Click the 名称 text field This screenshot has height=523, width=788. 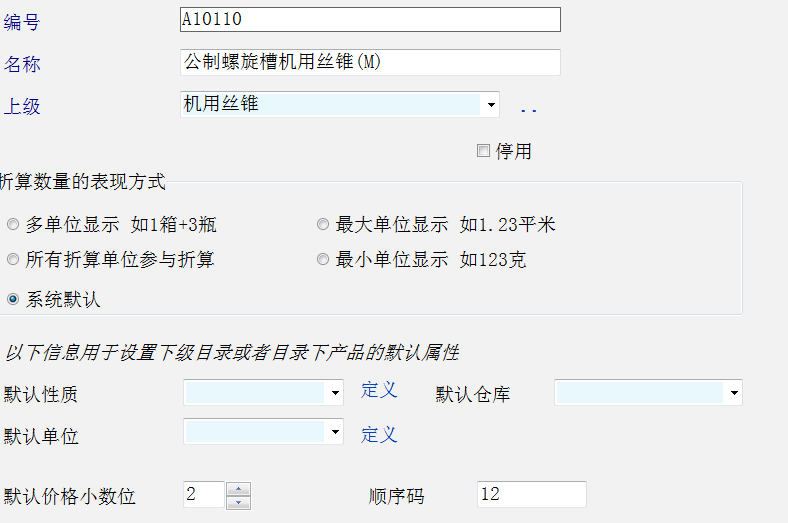click(370, 62)
